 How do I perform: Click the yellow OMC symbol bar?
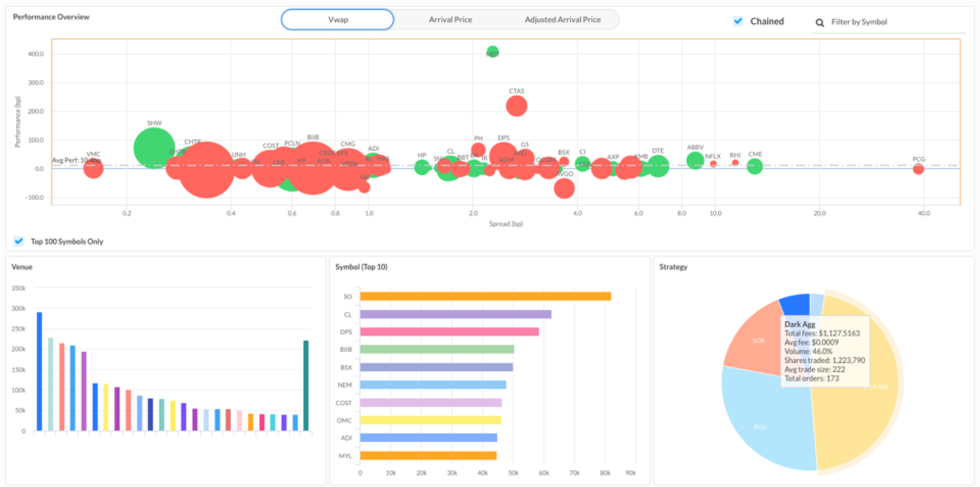[430, 420]
